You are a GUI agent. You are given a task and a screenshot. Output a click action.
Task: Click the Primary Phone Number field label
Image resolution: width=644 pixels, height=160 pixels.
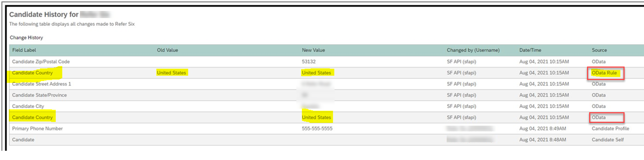point(37,128)
